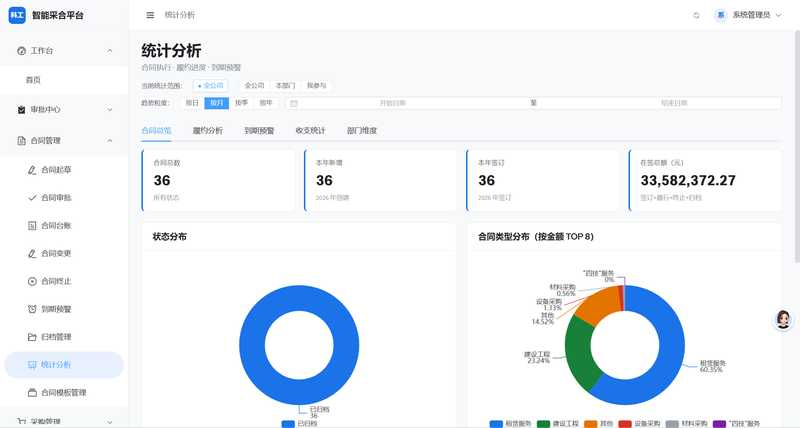This screenshot has height=428, width=800.
Task: Select 全公司 in the scope segmented buttons
Action: pyautogui.click(x=254, y=86)
